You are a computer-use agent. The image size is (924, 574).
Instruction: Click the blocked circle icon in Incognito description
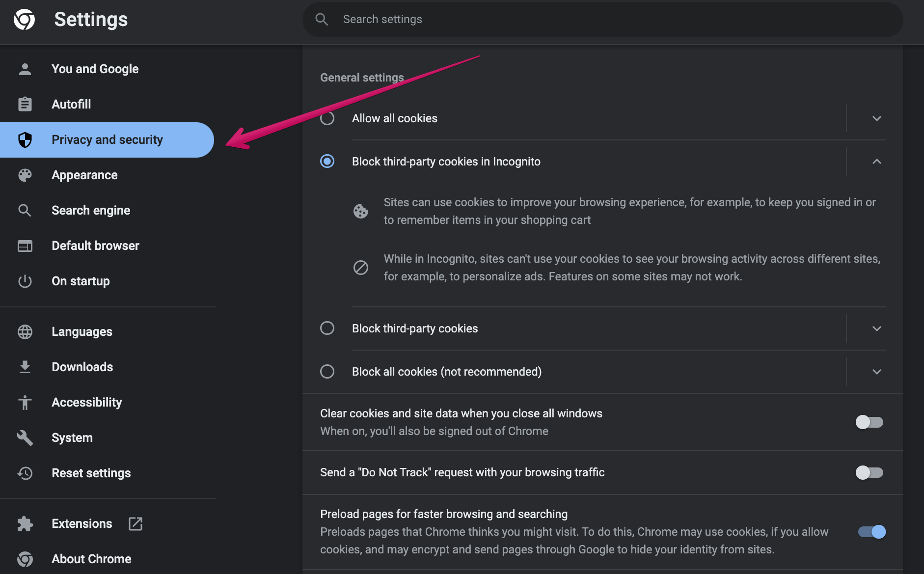[361, 268]
